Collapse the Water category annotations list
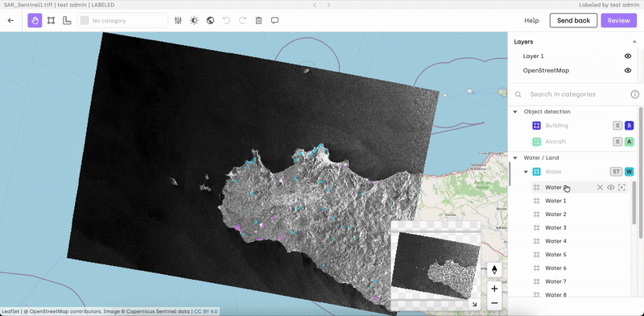 point(526,172)
